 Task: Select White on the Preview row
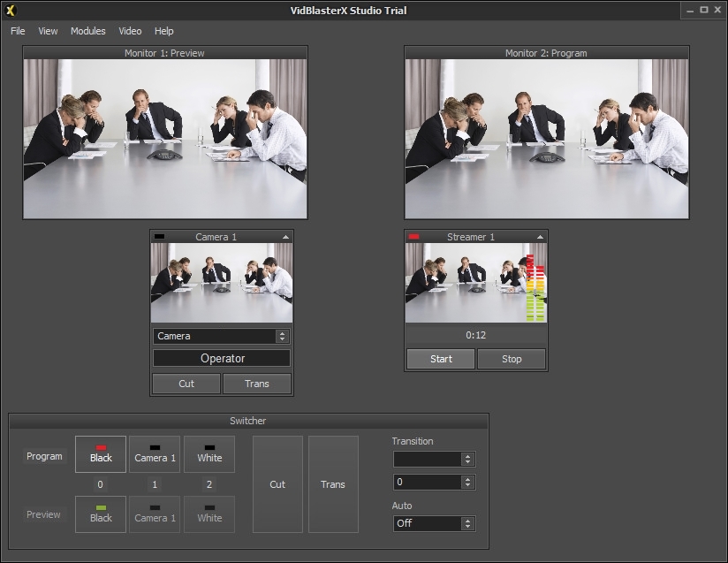(x=209, y=514)
